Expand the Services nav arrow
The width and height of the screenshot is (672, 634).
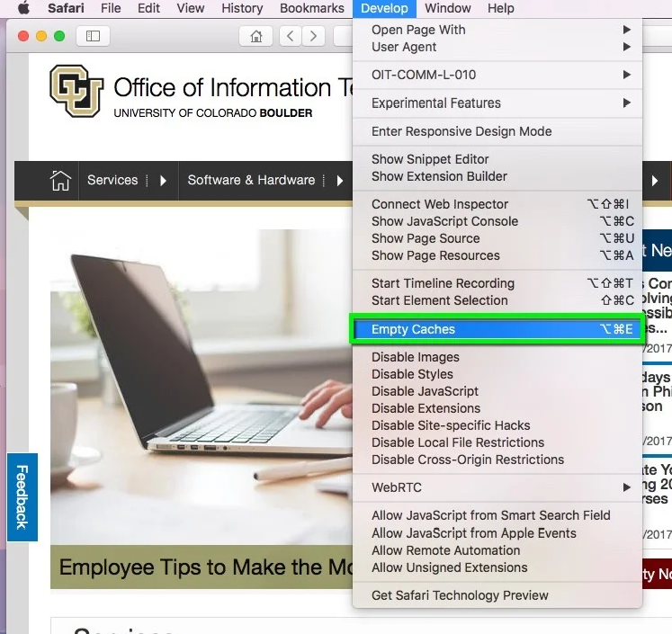(x=163, y=181)
